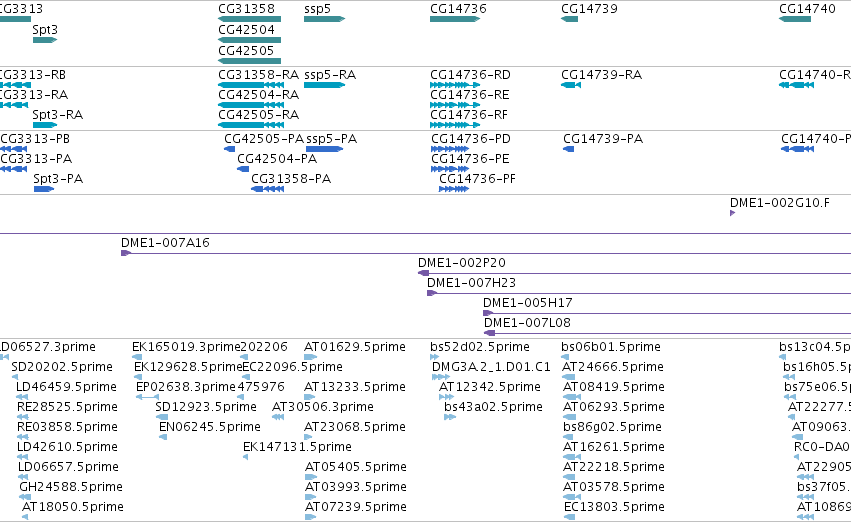Click the CG14736 gene feature

(455, 19)
